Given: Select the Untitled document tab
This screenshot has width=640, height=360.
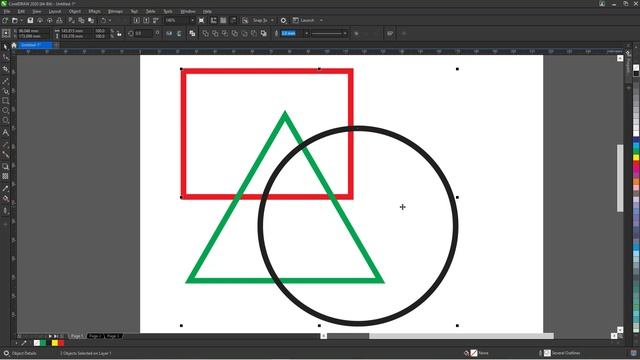Looking at the screenshot, I should coord(36,45).
